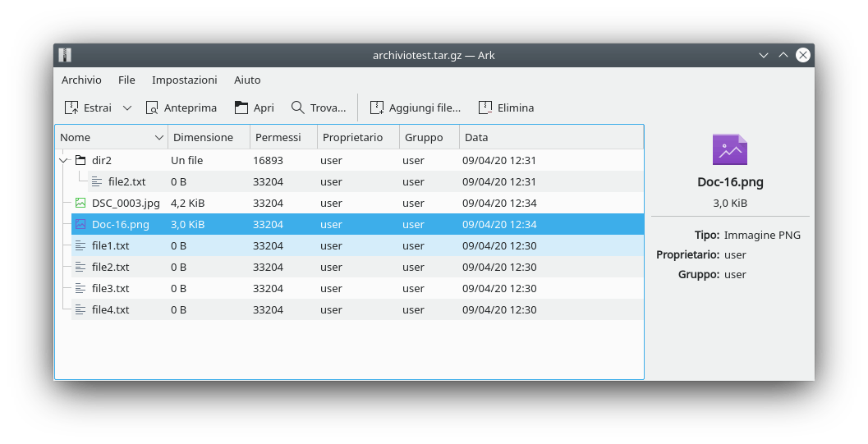This screenshot has width=868, height=444.
Task: Click the Nome column sort arrow
Action: (159, 137)
